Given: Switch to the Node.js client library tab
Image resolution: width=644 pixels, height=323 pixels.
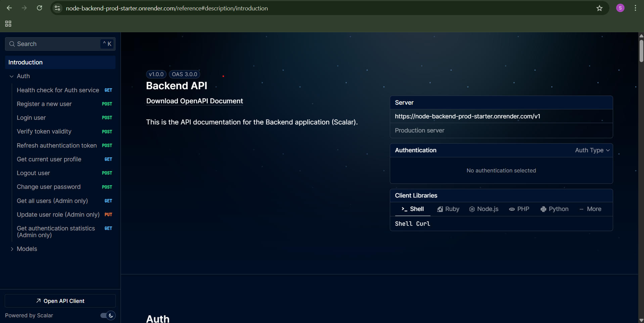Looking at the screenshot, I should coord(484,209).
